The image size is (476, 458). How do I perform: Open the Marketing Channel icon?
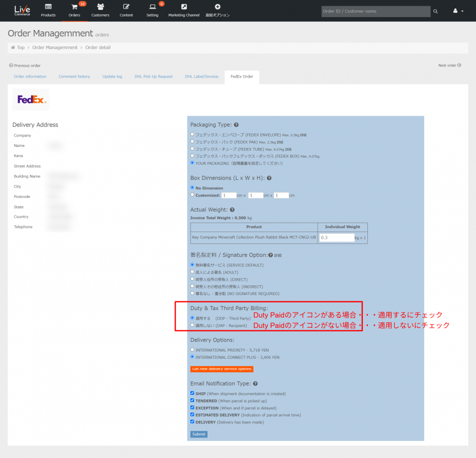[x=184, y=7]
